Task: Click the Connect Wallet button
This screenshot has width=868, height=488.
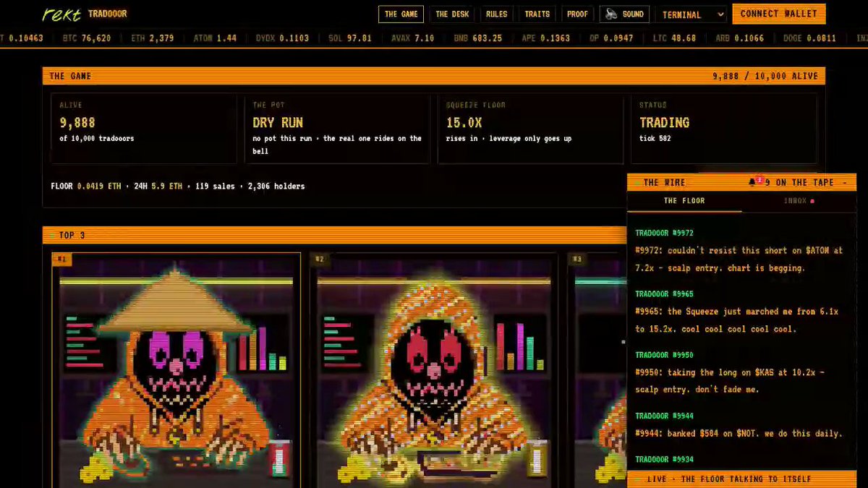Action: (x=778, y=14)
